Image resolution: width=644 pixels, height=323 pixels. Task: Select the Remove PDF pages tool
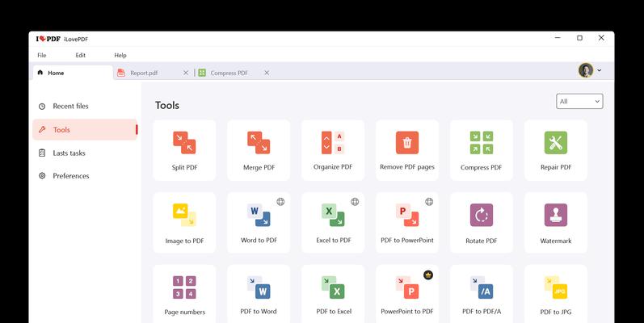[x=407, y=150]
